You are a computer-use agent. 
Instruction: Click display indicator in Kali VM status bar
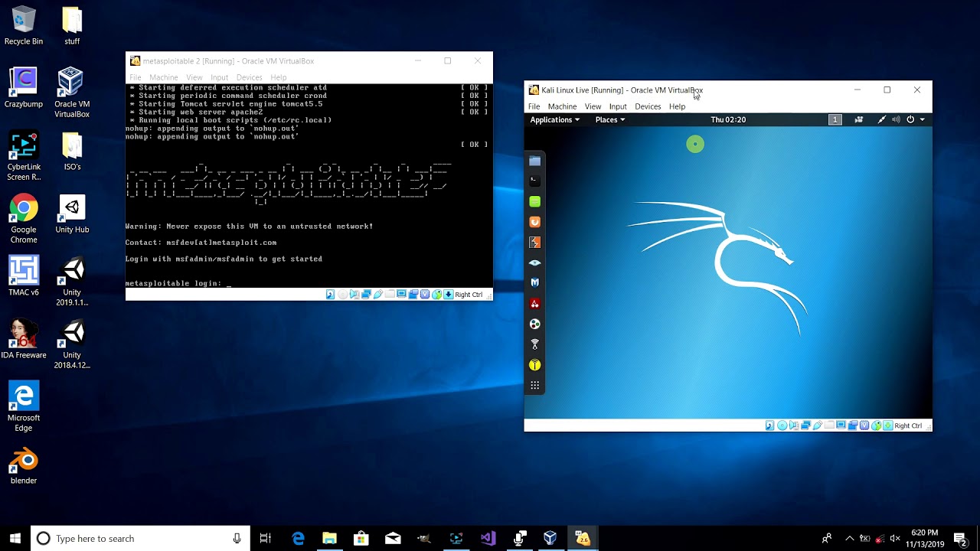click(x=841, y=425)
